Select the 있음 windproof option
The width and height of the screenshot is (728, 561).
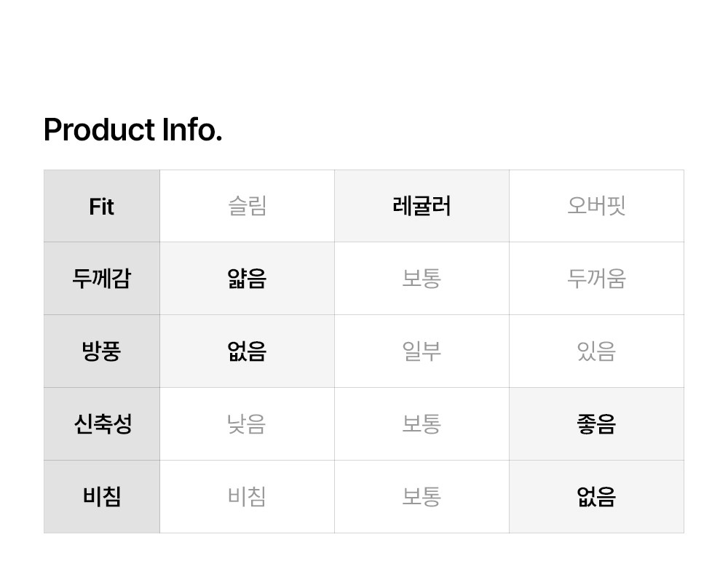(x=596, y=351)
